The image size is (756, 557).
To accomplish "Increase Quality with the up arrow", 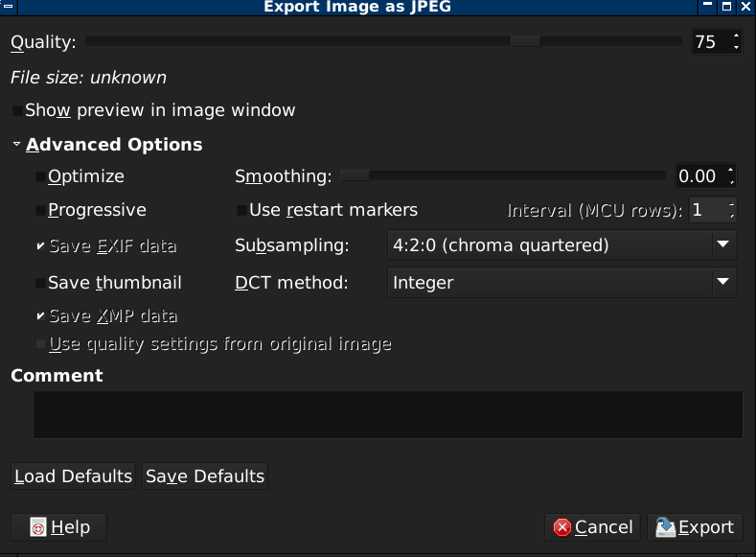I will 736,35.
